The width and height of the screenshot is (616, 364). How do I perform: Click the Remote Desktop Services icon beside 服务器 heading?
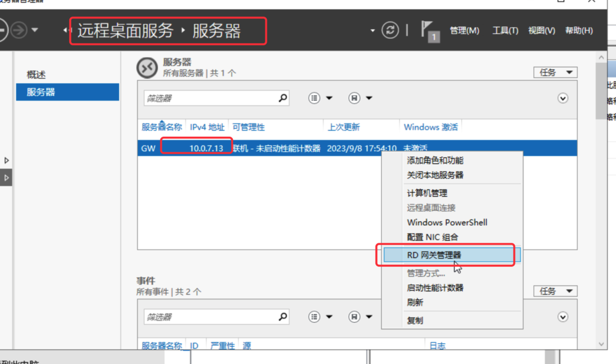click(147, 67)
